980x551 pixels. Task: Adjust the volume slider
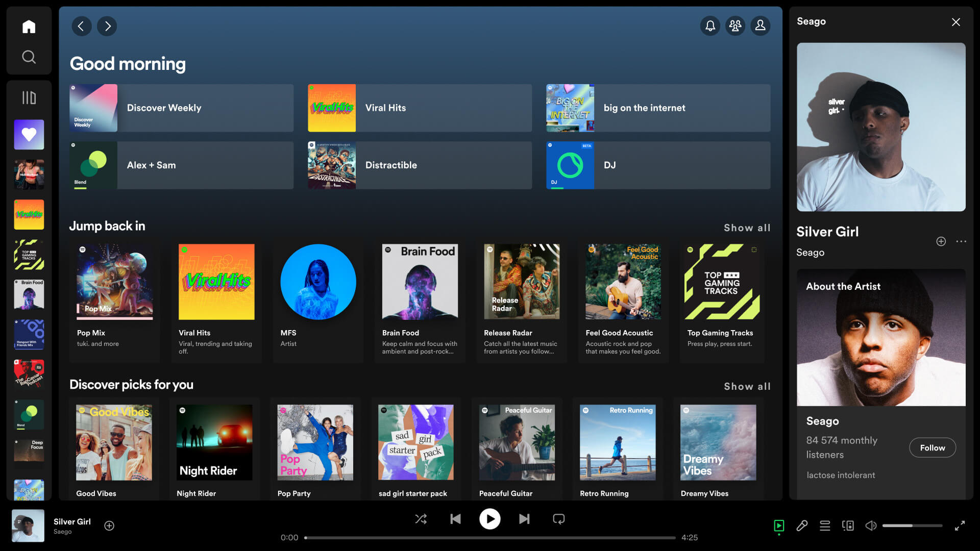click(x=912, y=525)
